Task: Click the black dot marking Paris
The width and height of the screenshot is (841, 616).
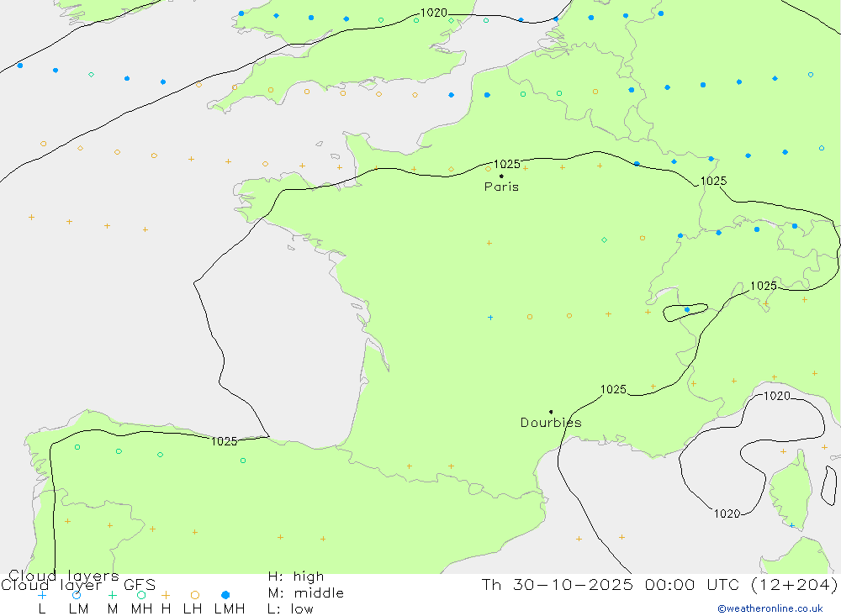Action: pyautogui.click(x=501, y=176)
